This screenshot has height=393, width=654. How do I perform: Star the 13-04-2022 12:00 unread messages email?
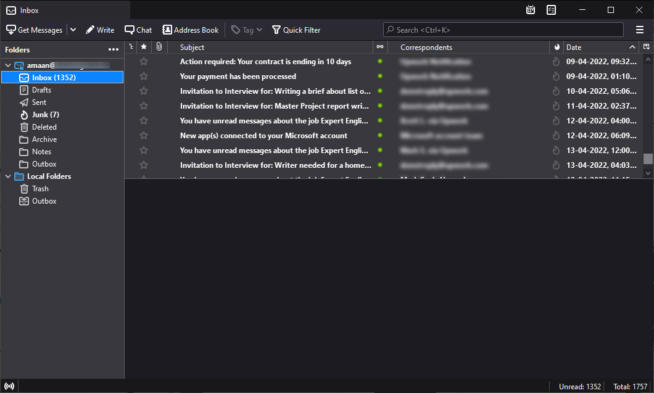click(144, 151)
